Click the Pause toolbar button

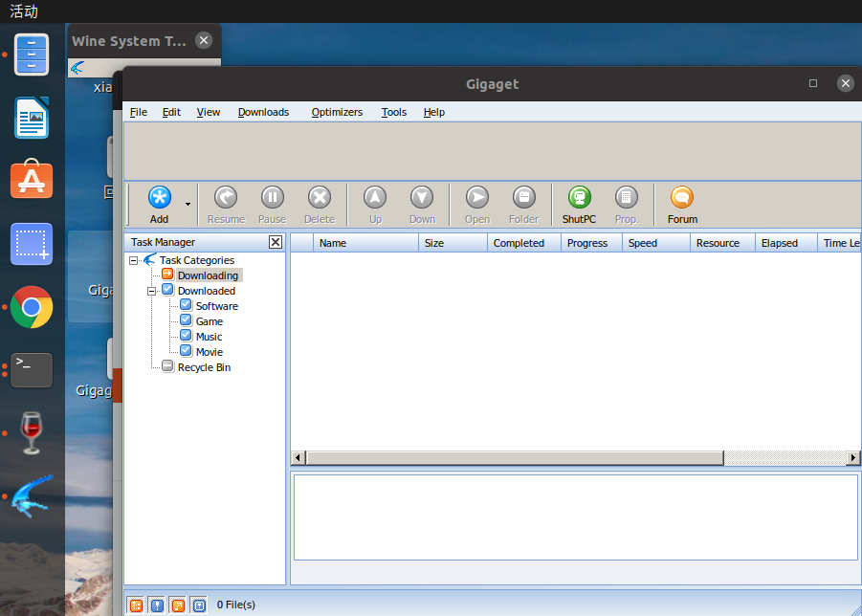(x=272, y=205)
